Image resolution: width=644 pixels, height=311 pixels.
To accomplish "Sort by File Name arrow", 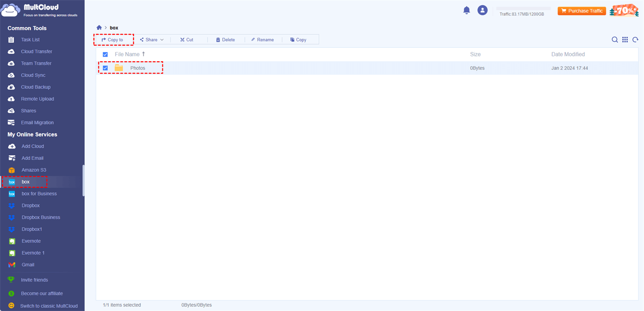I will pos(144,54).
